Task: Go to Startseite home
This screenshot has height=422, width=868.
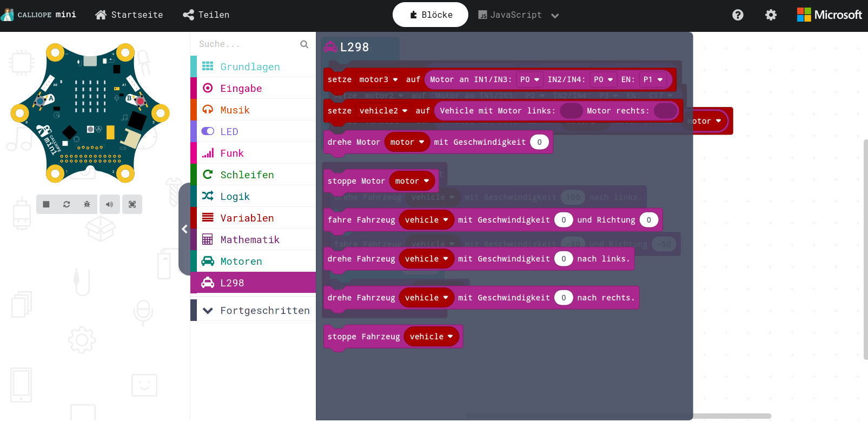Action: click(129, 15)
